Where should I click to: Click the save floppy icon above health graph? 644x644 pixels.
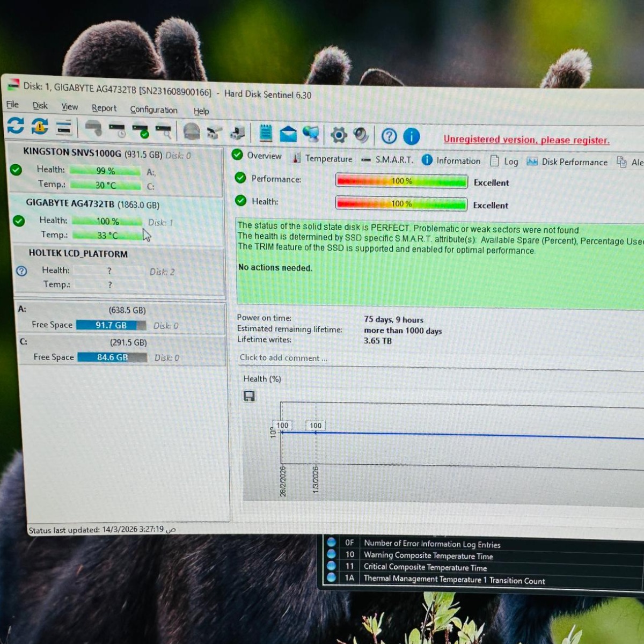point(249,396)
